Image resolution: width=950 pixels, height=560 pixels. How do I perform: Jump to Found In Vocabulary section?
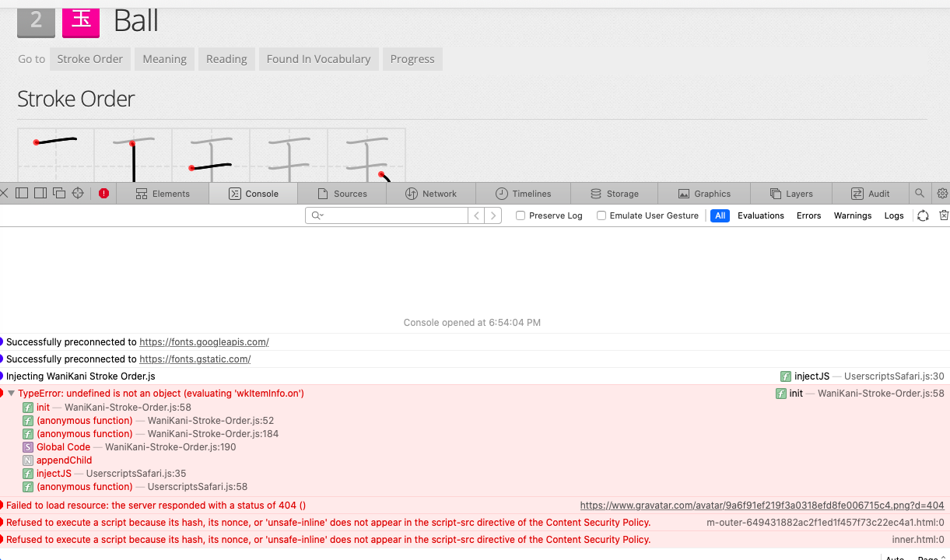click(x=319, y=59)
